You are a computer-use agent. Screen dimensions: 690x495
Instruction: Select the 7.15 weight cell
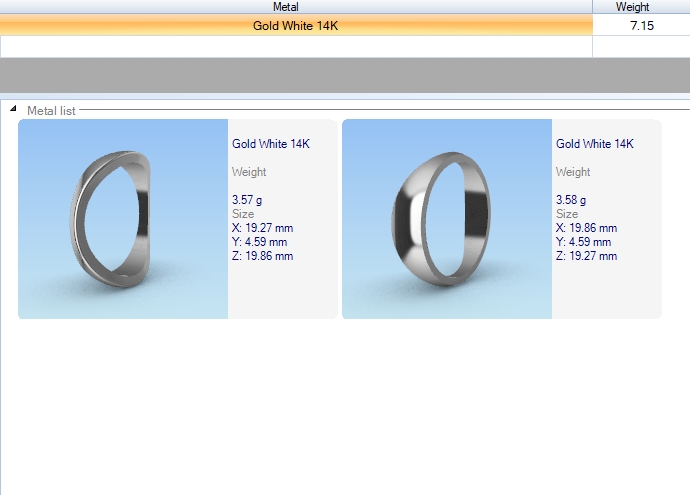[641, 25]
